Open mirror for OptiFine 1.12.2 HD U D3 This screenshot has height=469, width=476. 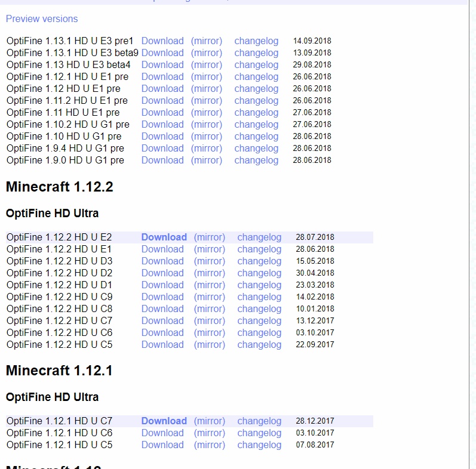point(210,261)
